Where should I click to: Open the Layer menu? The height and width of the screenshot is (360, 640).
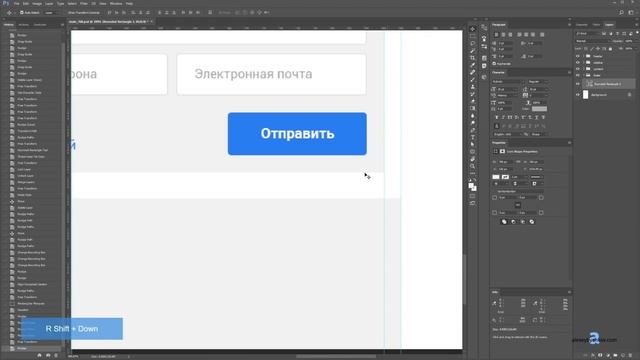click(x=49, y=4)
